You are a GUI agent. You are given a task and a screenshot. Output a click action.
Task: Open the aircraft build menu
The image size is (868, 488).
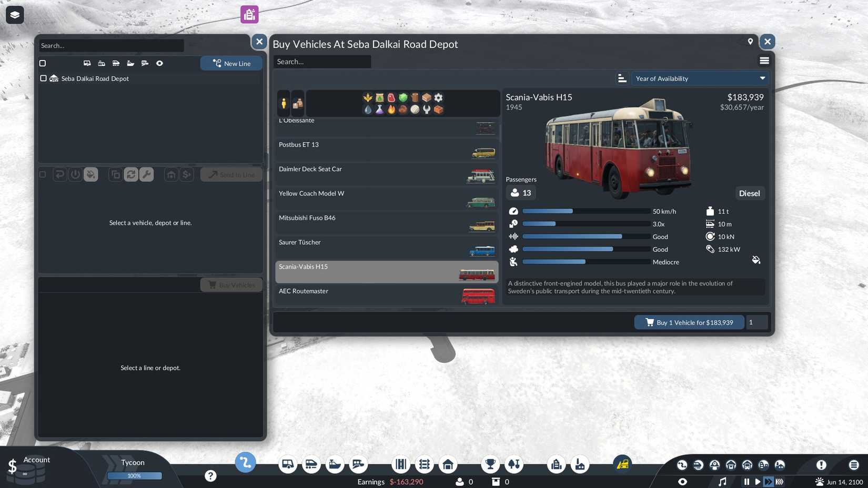click(x=358, y=464)
